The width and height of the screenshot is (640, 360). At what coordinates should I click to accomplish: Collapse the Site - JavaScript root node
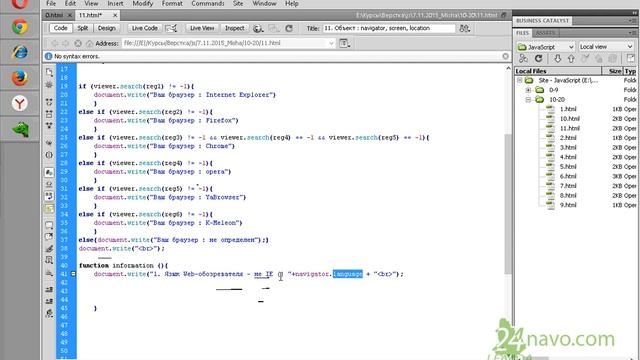(520, 80)
